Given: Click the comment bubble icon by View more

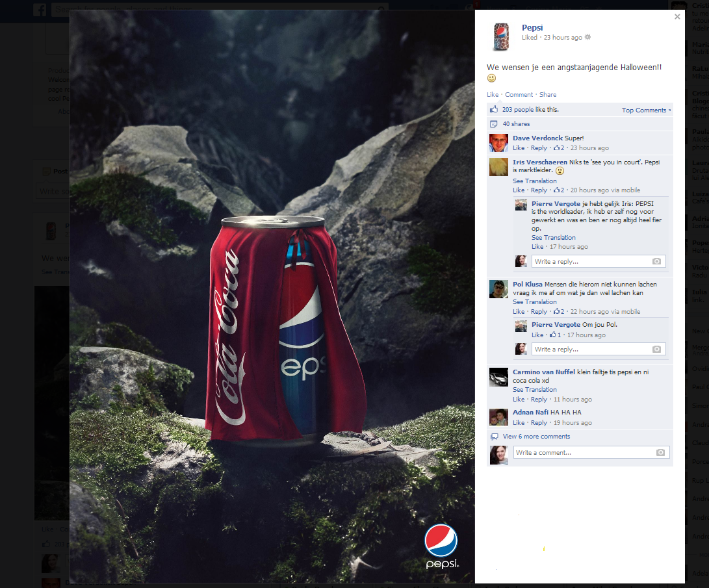Looking at the screenshot, I should coord(494,437).
